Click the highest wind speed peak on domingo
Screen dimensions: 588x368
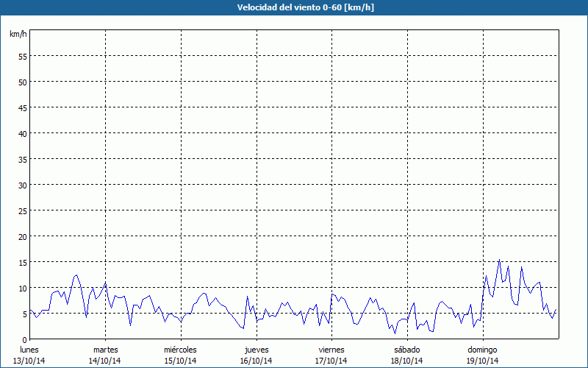click(499, 260)
